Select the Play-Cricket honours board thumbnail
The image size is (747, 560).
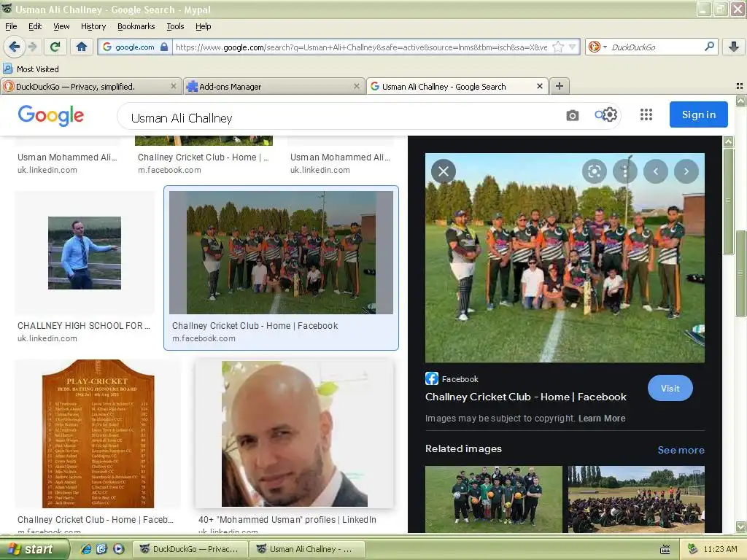[x=98, y=434]
